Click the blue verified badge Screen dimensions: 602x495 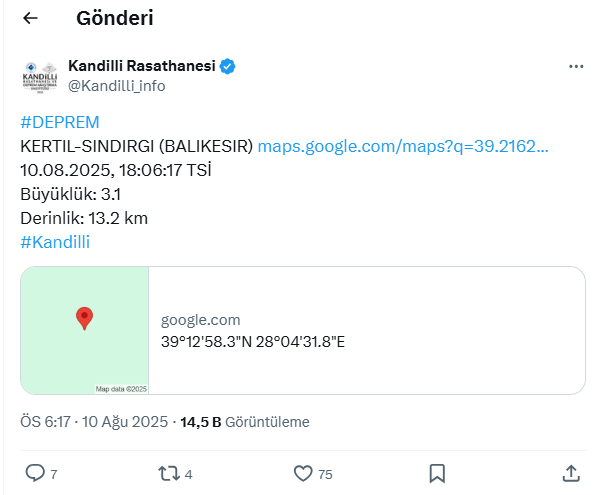tap(227, 66)
